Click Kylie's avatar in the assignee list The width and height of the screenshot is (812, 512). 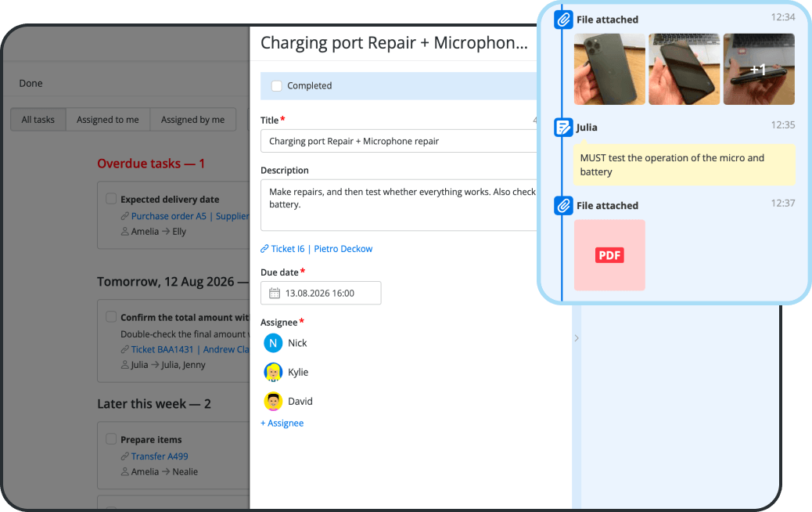[x=273, y=372]
